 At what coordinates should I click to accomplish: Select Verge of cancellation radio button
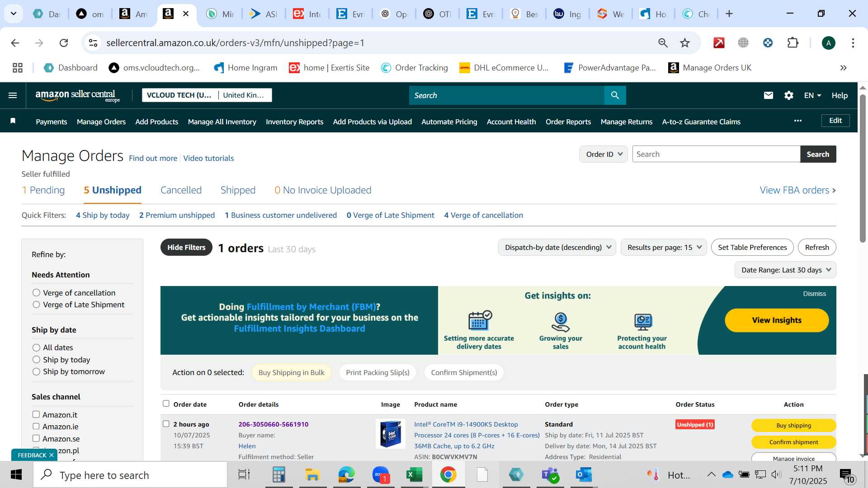click(x=37, y=293)
